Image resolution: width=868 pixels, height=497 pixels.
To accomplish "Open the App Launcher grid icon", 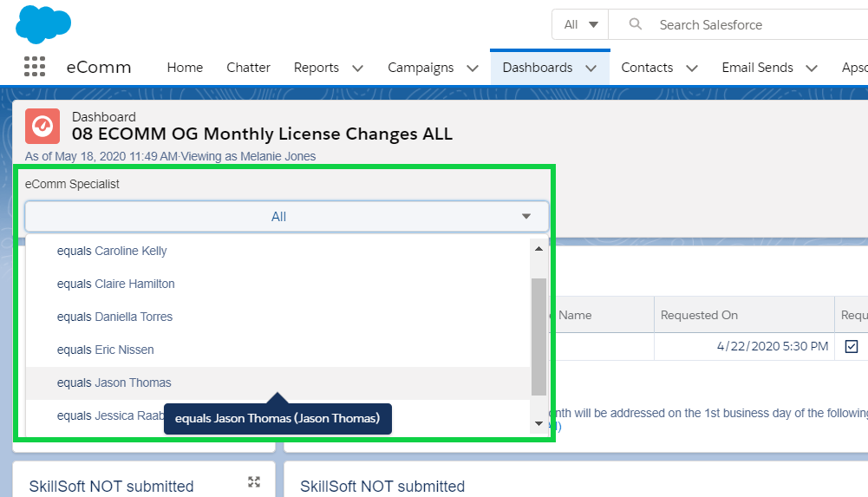I will pyautogui.click(x=35, y=67).
